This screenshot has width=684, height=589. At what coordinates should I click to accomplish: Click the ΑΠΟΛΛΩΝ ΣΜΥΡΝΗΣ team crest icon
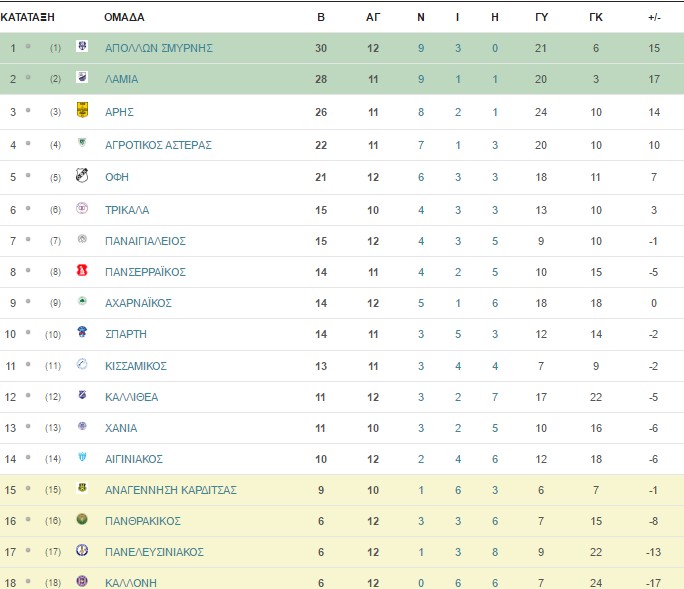click(82, 46)
